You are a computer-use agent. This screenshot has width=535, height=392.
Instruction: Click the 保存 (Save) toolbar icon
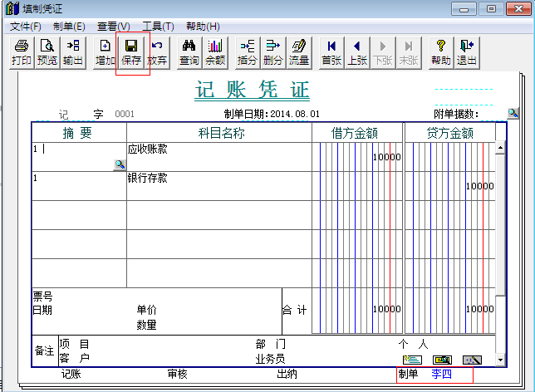pos(131,52)
